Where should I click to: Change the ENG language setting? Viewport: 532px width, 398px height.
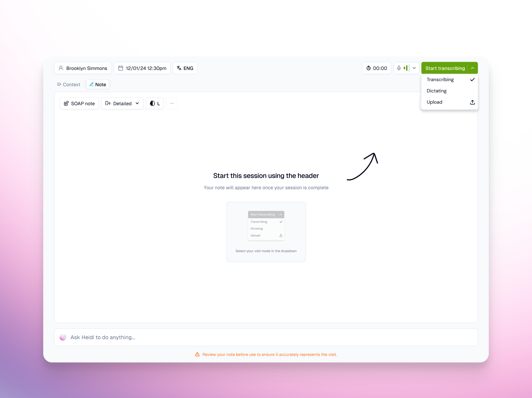[185, 68]
